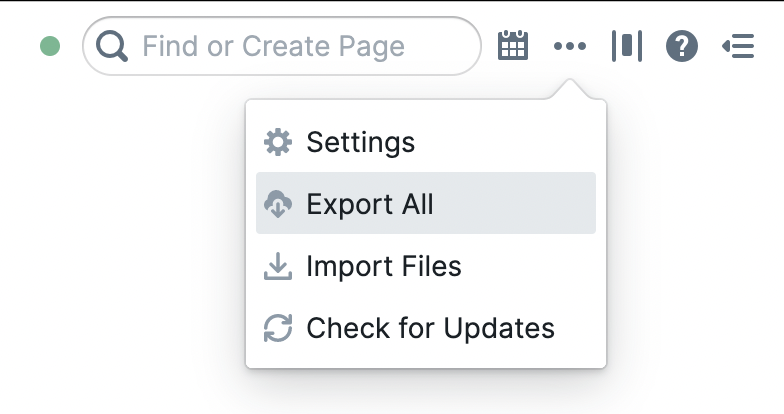Click the Export All cloud icon
This screenshot has width=784, height=414.
point(277,204)
